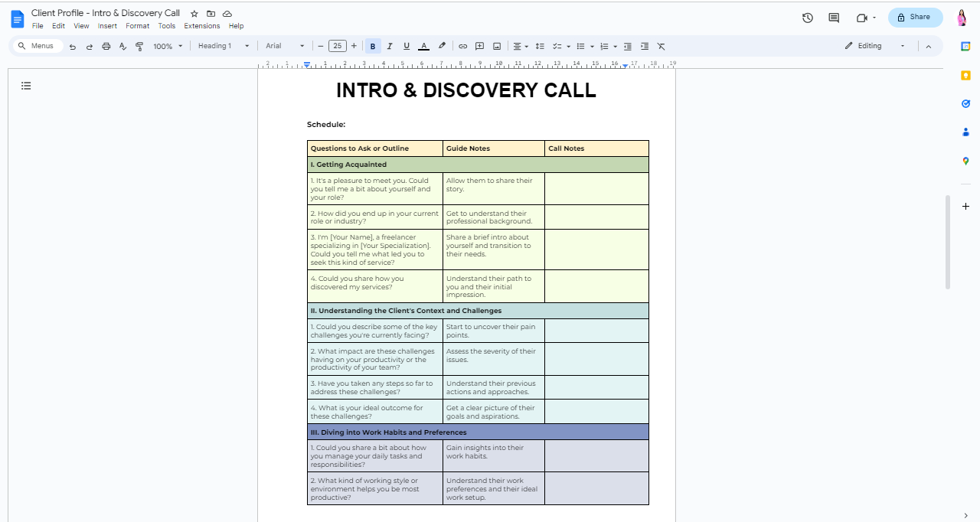Click font size field showing 25
The image size is (980, 522).
pyautogui.click(x=337, y=46)
